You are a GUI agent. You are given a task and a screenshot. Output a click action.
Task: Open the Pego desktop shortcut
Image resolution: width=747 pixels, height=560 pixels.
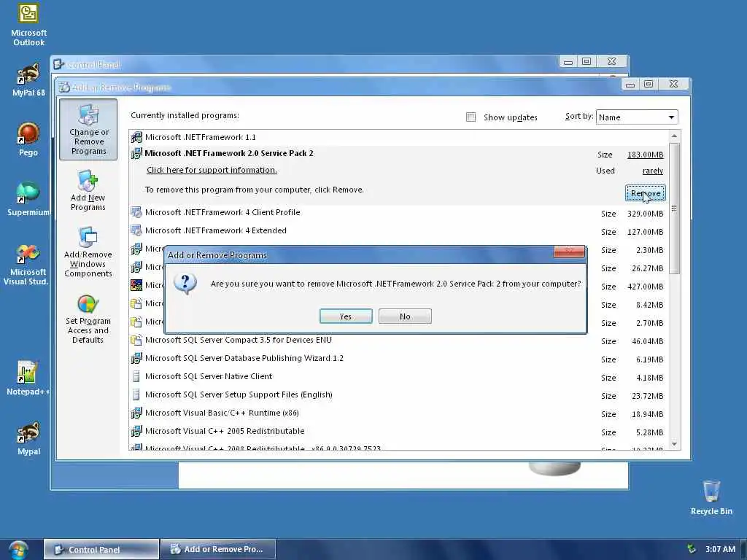(28, 139)
